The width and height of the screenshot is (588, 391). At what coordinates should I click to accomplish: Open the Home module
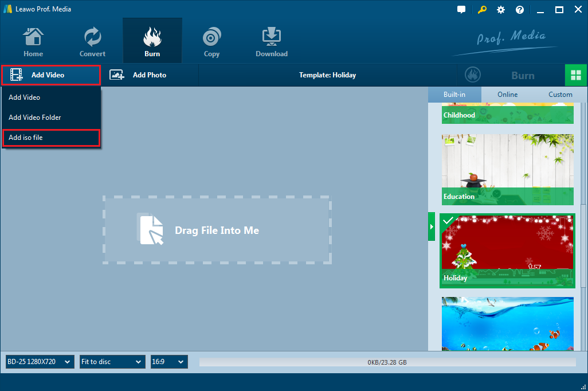[33, 42]
